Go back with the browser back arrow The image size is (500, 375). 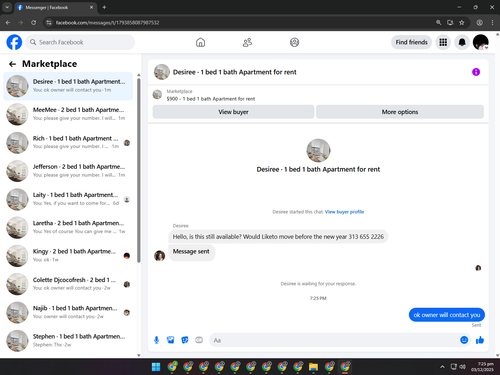[x=8, y=23]
